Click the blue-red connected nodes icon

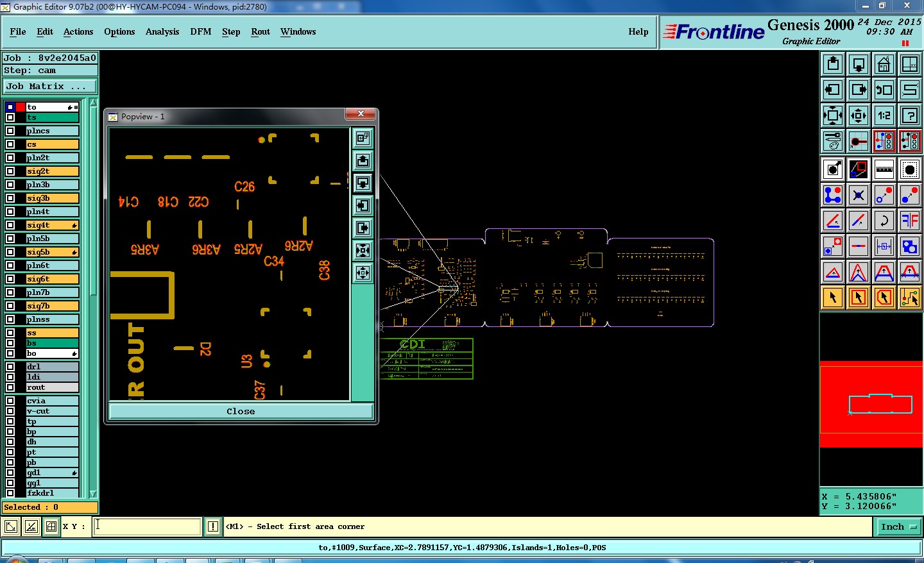(x=833, y=195)
